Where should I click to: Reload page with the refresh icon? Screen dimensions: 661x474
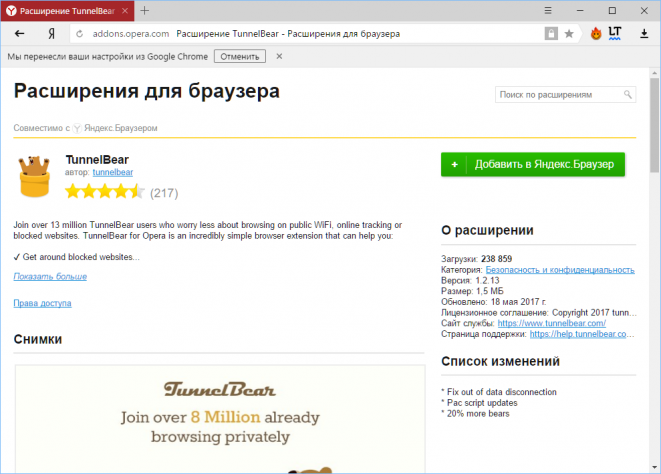(x=79, y=34)
